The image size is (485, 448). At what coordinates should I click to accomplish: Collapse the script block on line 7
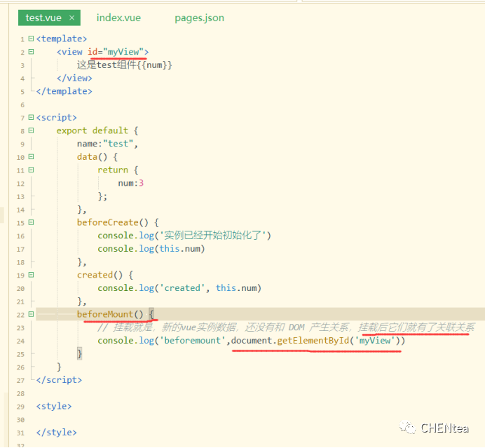pyautogui.click(x=30, y=118)
